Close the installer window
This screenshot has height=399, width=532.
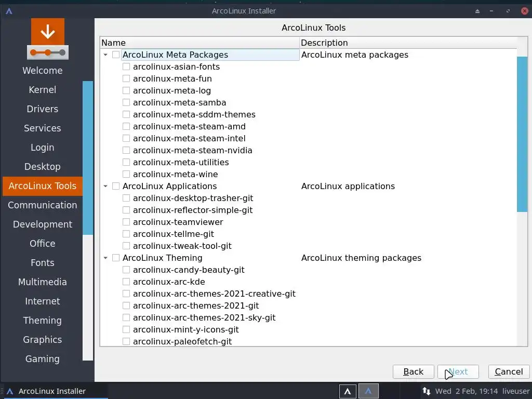(x=525, y=11)
